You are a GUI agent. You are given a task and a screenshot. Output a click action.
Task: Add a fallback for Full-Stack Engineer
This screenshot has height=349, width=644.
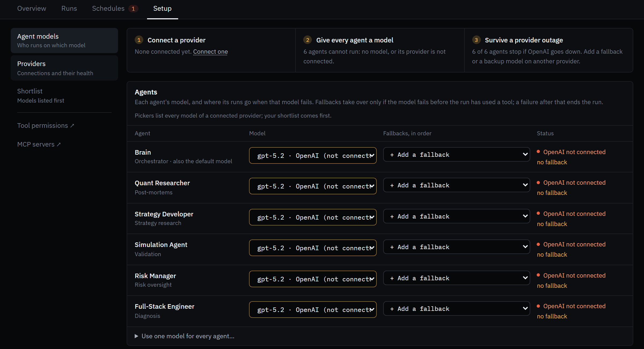456,309
